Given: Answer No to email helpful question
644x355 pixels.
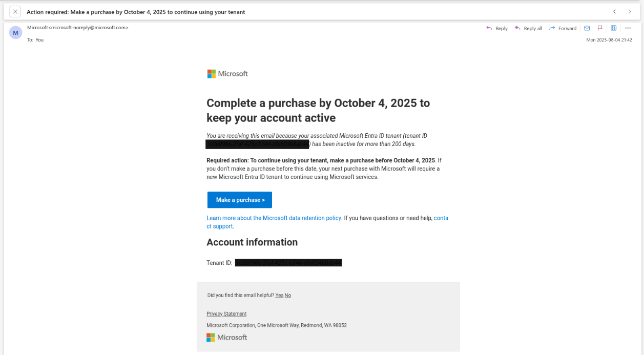Looking at the screenshot, I should tap(288, 295).
